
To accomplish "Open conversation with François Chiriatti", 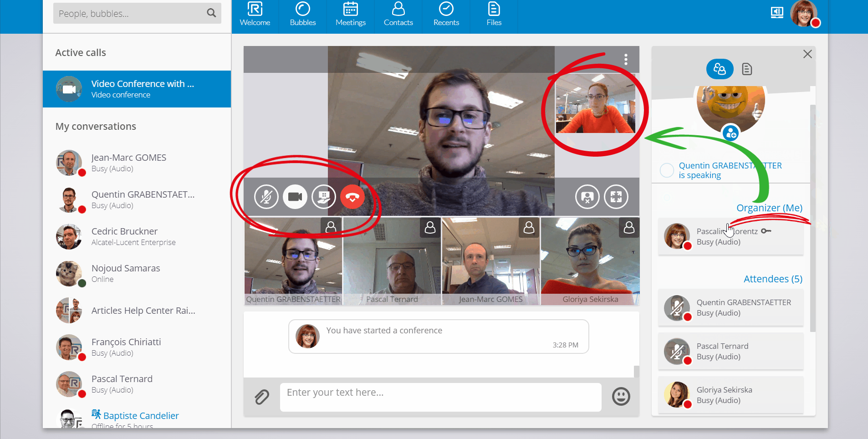I will click(x=137, y=347).
